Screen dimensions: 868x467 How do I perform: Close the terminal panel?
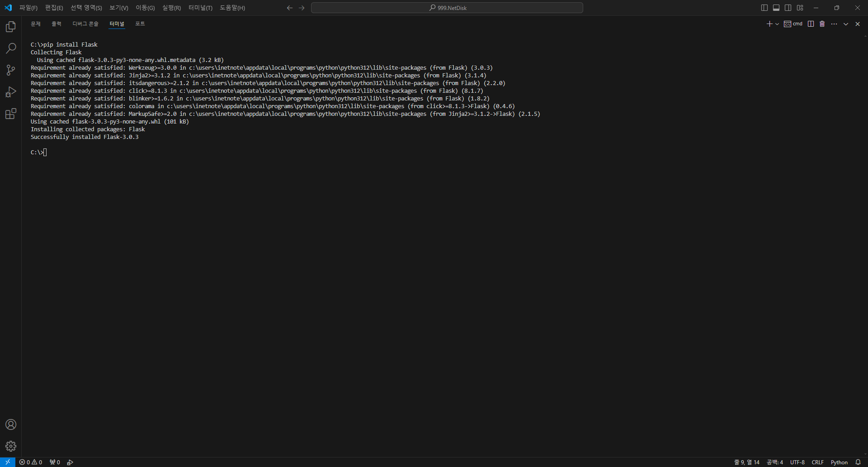pyautogui.click(x=858, y=24)
